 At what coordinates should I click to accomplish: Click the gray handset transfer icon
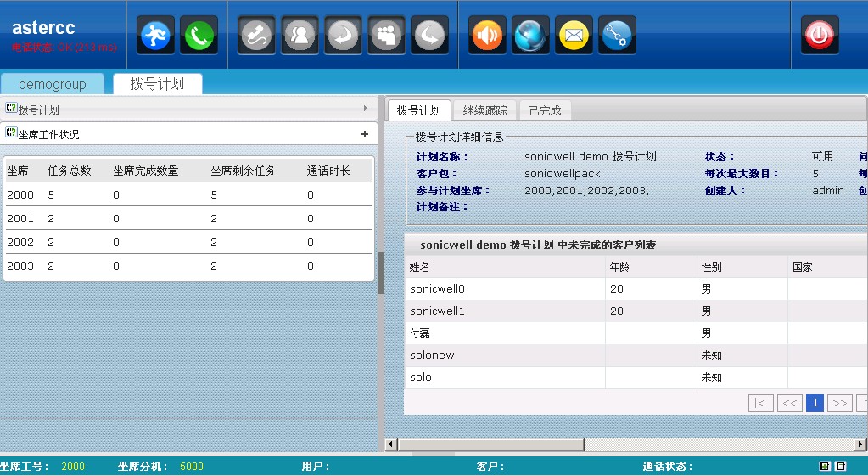256,36
